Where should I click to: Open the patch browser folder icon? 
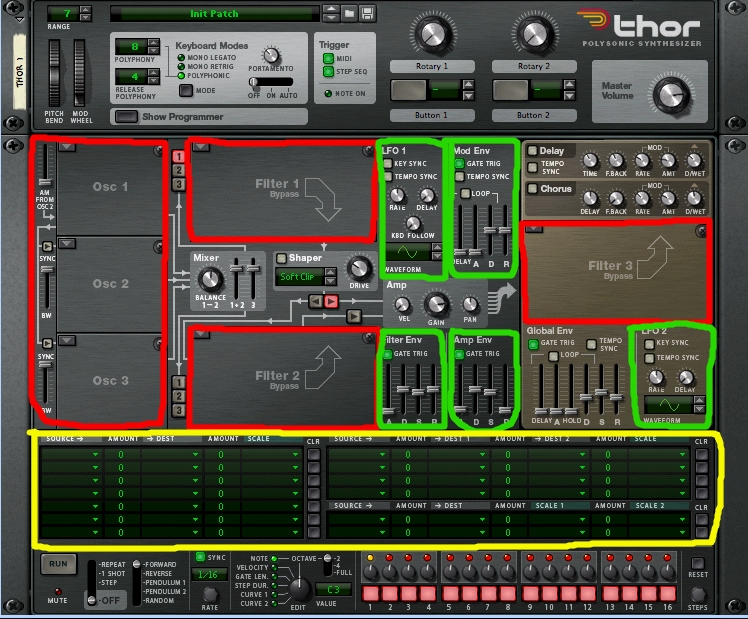(350, 13)
